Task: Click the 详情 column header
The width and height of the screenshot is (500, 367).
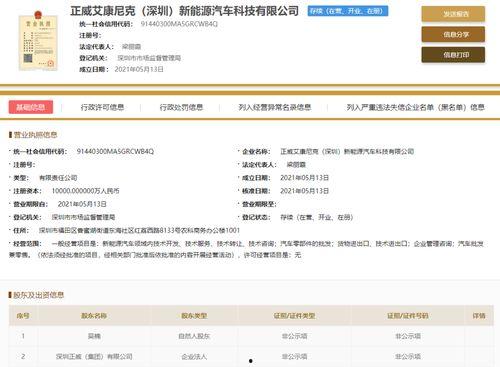Action: (x=479, y=315)
